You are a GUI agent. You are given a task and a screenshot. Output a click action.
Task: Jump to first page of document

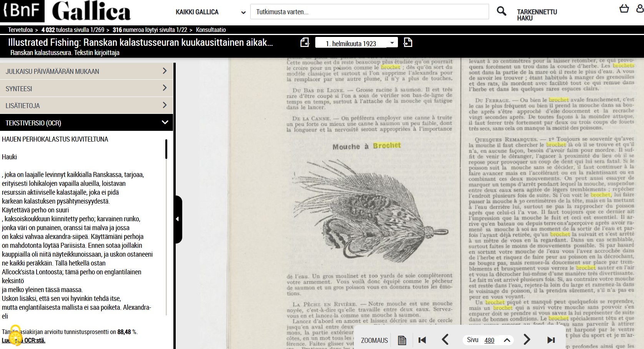click(422, 340)
